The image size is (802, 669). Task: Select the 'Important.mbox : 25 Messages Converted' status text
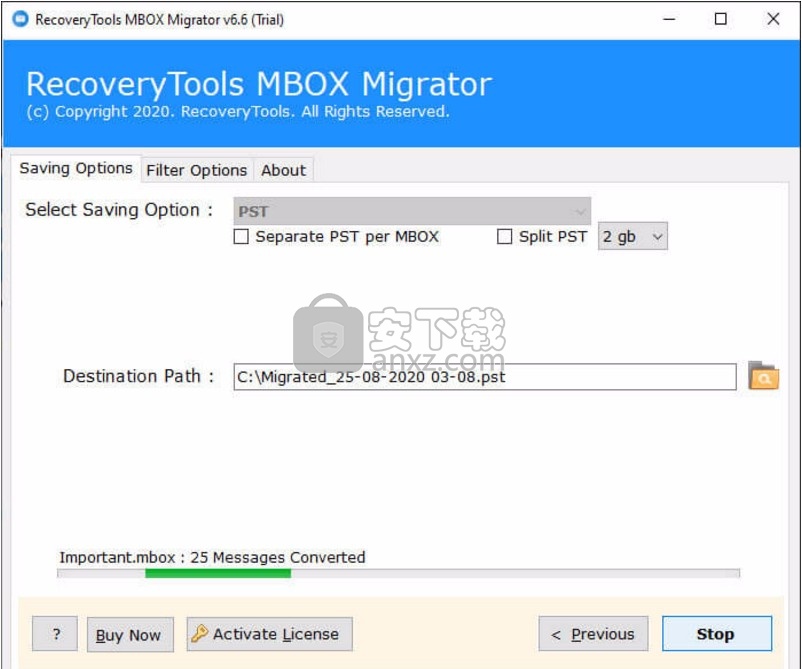click(x=212, y=557)
